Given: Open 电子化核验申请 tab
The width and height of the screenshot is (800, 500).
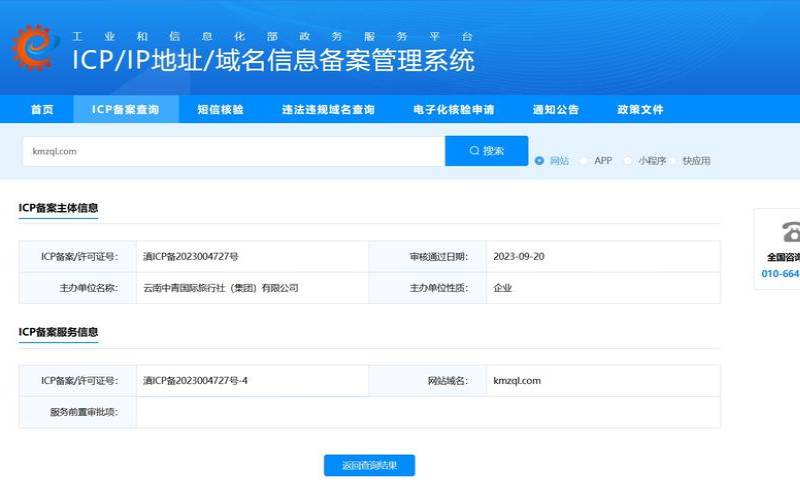Looking at the screenshot, I should pos(454,109).
